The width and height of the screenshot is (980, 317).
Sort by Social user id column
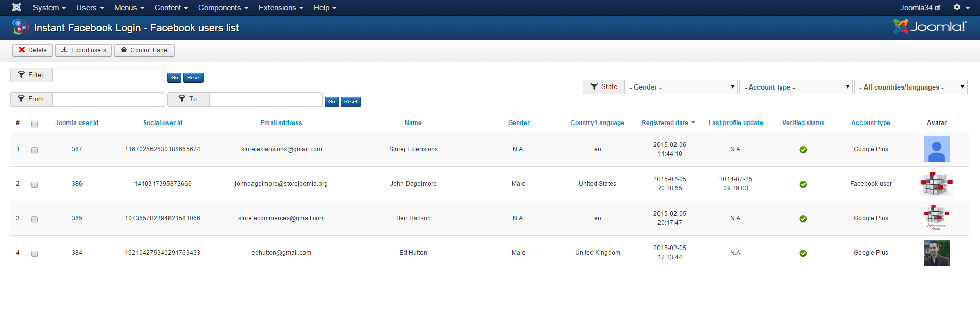click(x=163, y=123)
